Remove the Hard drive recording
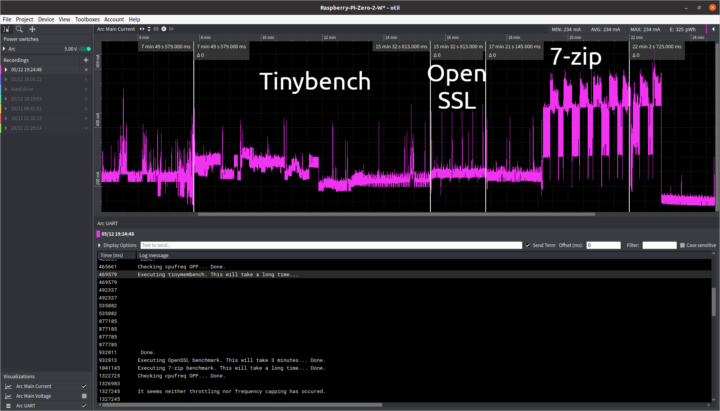This screenshot has width=720, height=411. coord(86,89)
